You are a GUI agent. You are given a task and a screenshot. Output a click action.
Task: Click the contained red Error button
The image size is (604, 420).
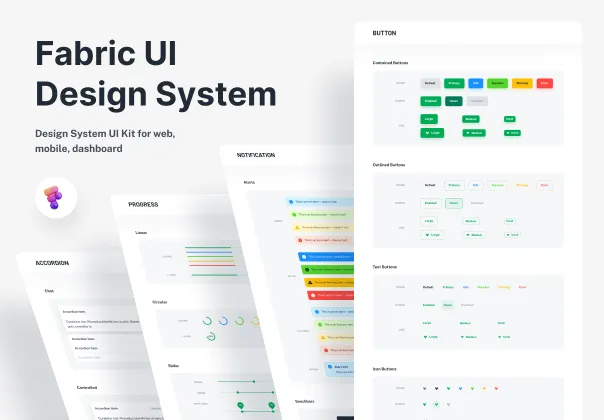pyautogui.click(x=545, y=83)
